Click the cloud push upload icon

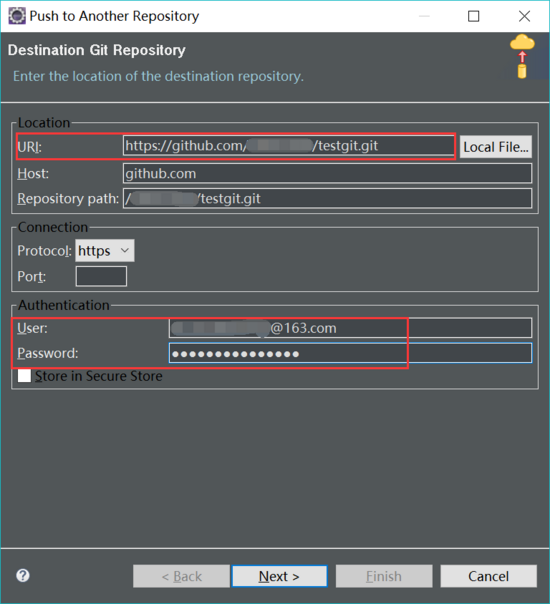[522, 57]
